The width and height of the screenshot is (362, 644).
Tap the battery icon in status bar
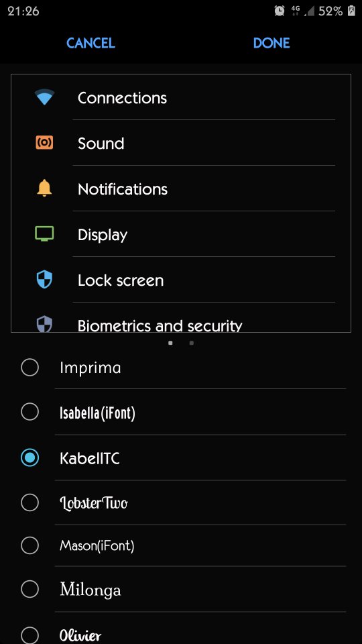(x=351, y=11)
